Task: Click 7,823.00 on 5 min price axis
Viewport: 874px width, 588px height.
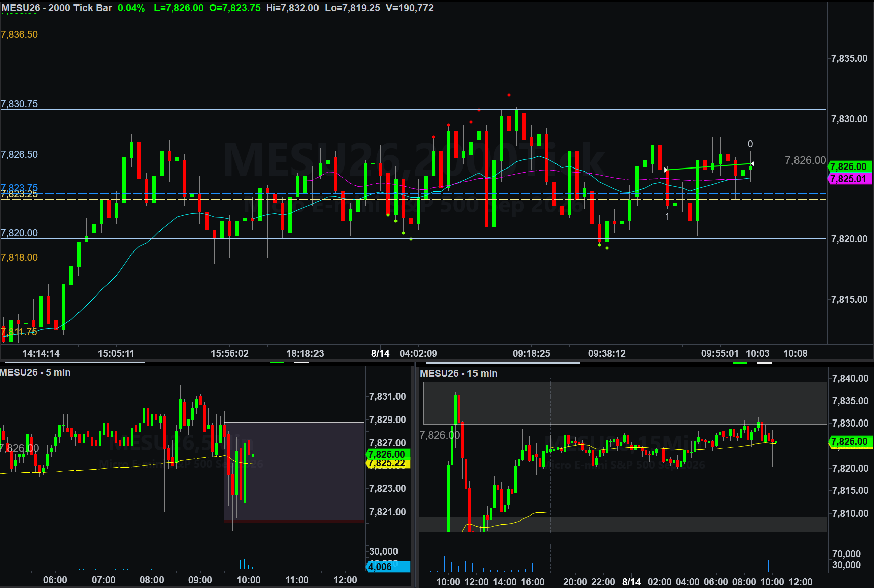Action: (x=387, y=488)
